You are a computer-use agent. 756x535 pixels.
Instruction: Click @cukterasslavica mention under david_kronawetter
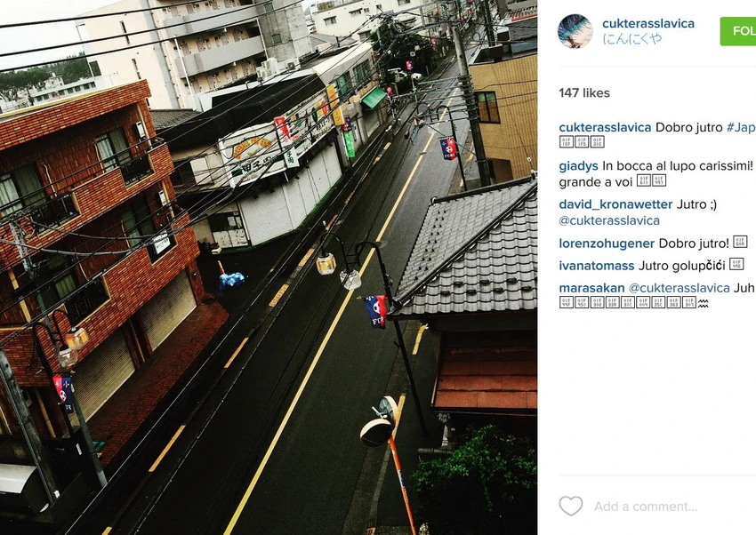point(609,220)
